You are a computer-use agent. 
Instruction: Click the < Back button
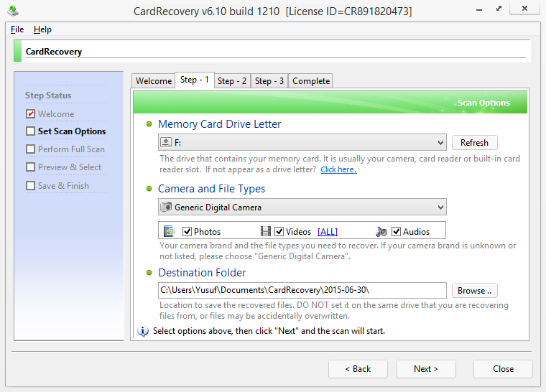pyautogui.click(x=358, y=369)
